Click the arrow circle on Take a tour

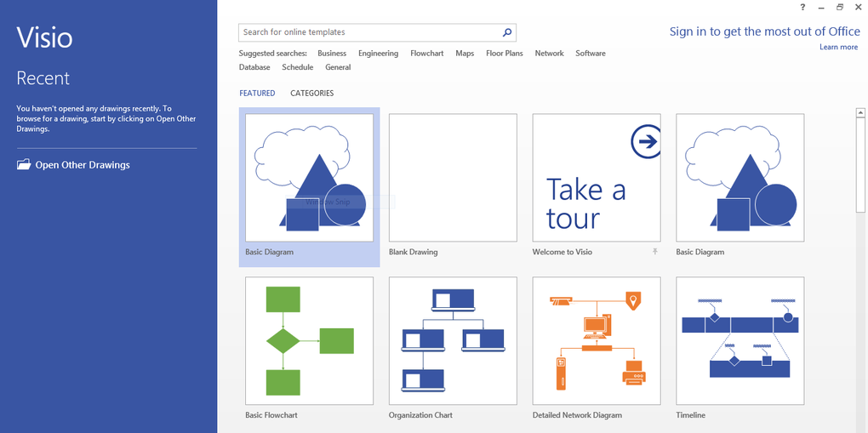click(x=645, y=142)
